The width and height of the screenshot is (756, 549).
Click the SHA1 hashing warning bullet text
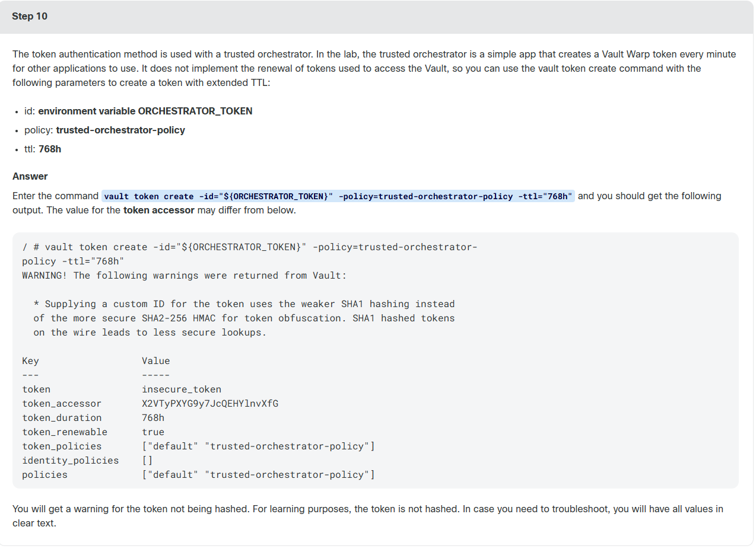tap(244, 318)
